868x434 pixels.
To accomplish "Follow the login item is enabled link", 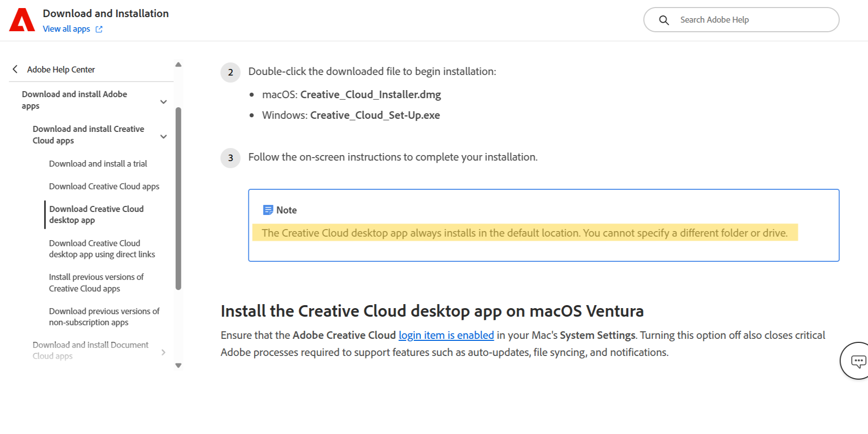I will point(446,335).
